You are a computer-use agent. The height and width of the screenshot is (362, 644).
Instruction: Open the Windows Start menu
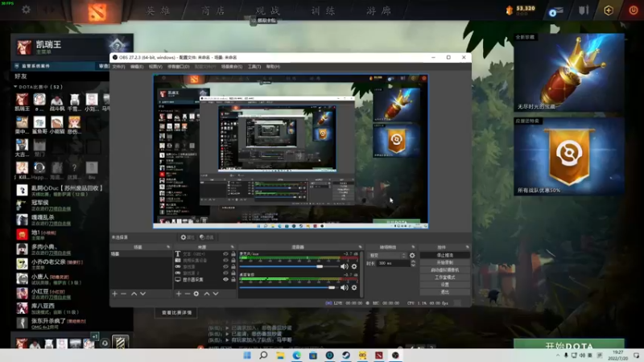click(x=247, y=355)
